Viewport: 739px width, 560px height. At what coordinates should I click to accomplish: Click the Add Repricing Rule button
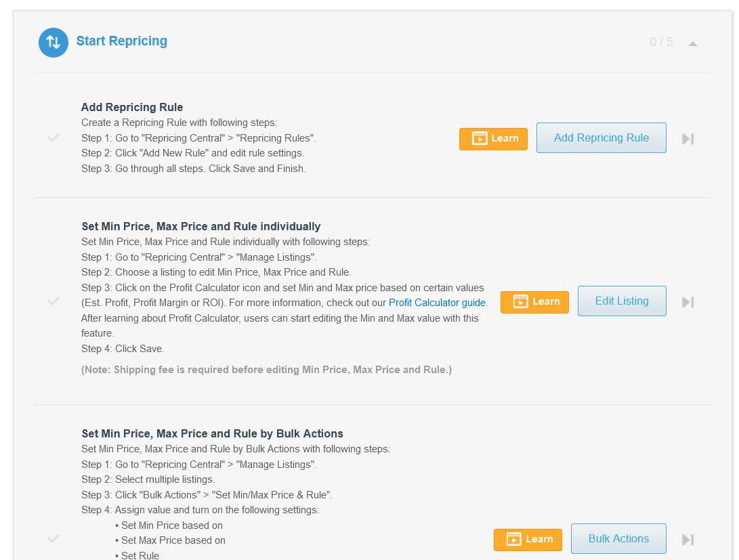pyautogui.click(x=601, y=138)
